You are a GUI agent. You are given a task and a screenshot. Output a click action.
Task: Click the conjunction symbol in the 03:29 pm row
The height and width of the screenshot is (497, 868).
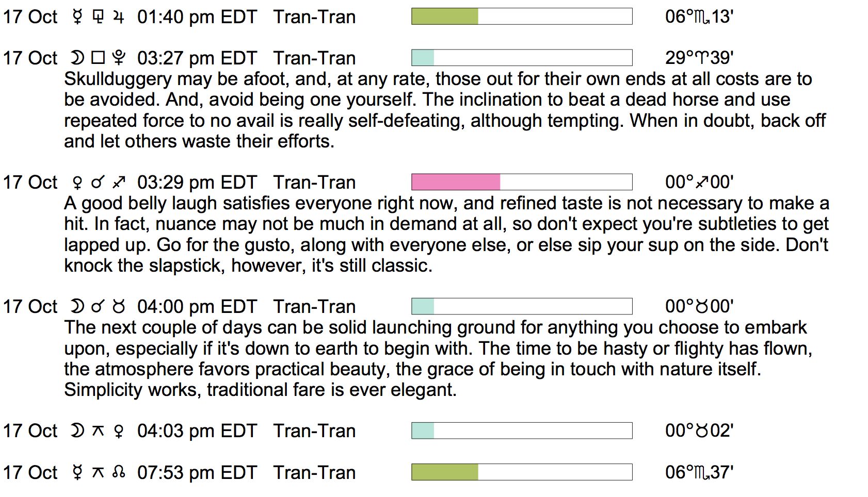tap(98, 183)
